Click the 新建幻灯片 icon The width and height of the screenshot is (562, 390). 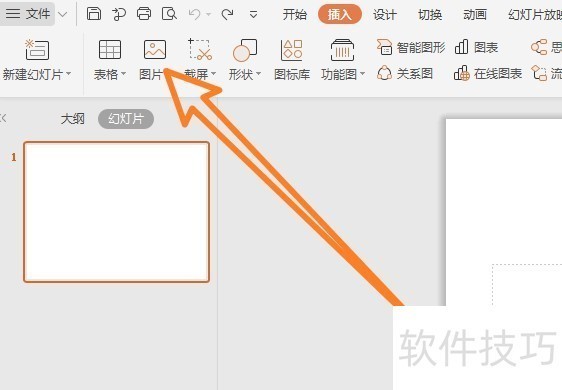pyautogui.click(x=37, y=49)
